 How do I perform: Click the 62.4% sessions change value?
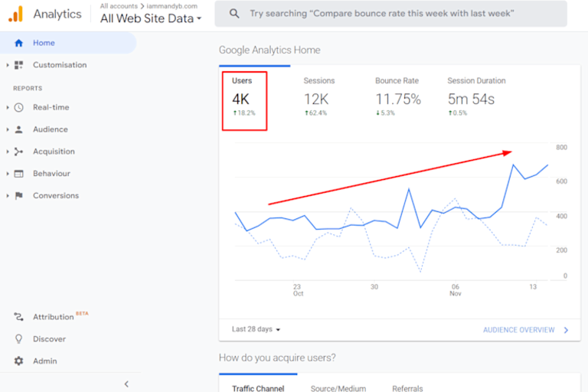pyautogui.click(x=315, y=113)
